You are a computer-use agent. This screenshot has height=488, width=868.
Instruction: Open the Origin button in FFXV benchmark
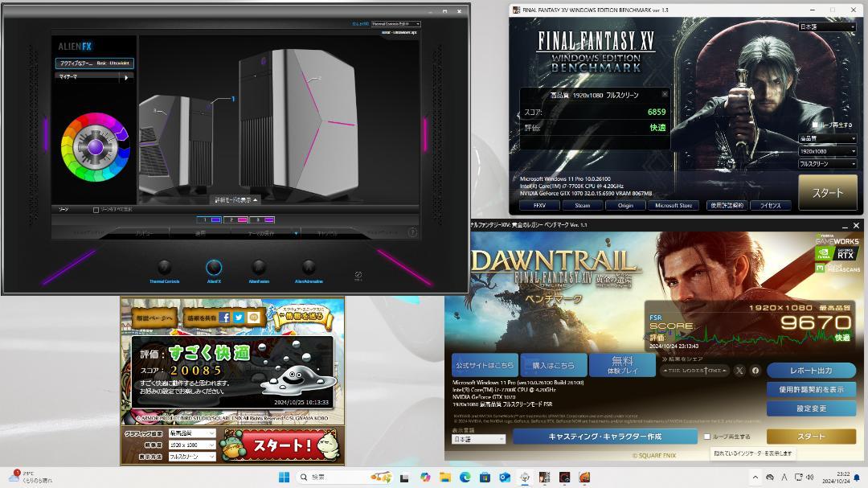pos(625,206)
